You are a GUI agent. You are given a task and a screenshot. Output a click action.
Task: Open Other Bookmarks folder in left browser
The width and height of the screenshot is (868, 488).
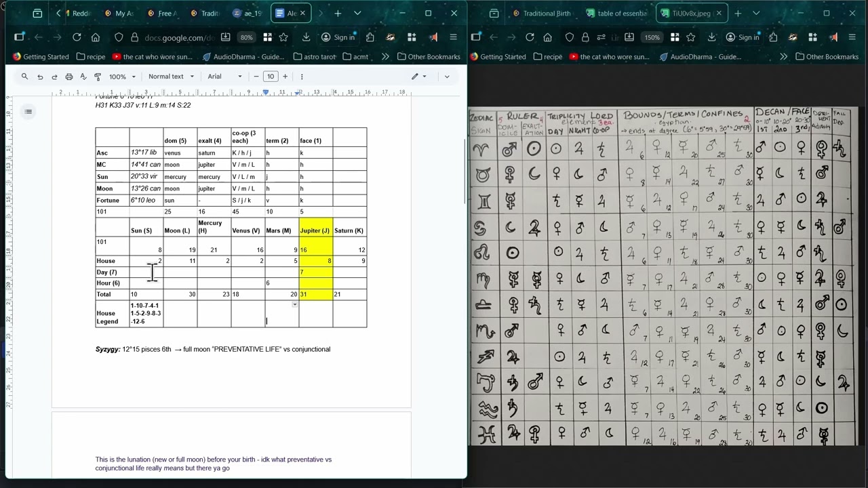pyautogui.click(x=429, y=57)
